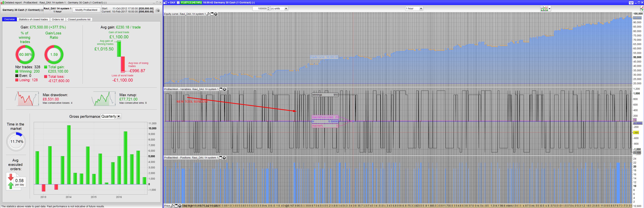Click the DAX info icon

pyautogui.click(x=178, y=3)
